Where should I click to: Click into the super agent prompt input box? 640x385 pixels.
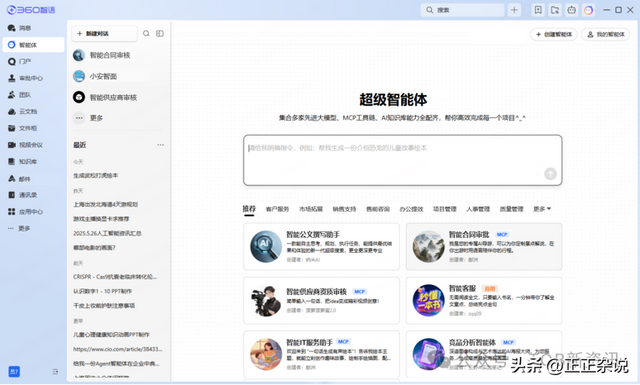pyautogui.click(x=402, y=160)
